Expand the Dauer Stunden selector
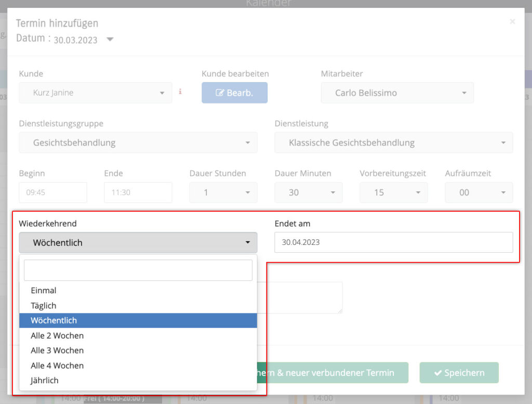This screenshot has width=532, height=404. click(x=223, y=192)
